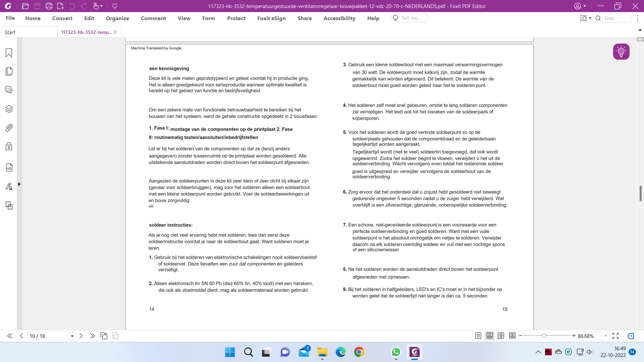Undo the last action
The image size is (644, 362).
(x=72, y=6)
